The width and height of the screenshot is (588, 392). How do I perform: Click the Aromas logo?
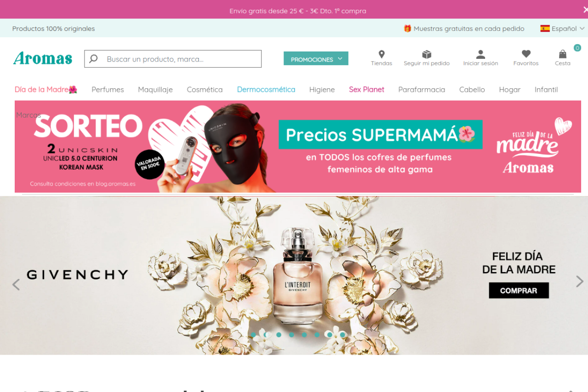[43, 58]
